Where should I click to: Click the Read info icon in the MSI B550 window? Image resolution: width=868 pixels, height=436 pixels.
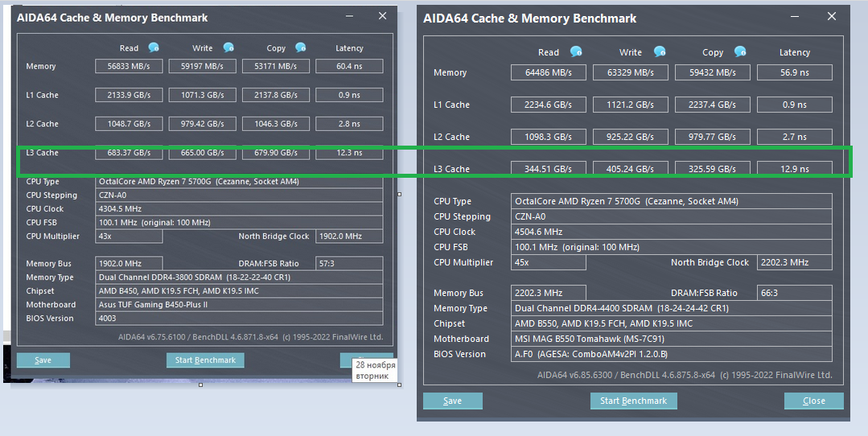576,51
